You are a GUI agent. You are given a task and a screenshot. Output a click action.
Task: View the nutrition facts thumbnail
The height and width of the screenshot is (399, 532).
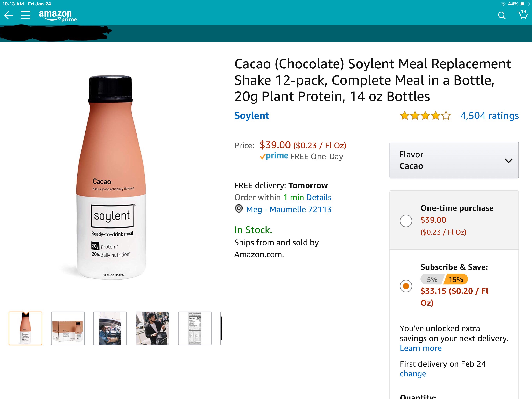click(x=195, y=328)
